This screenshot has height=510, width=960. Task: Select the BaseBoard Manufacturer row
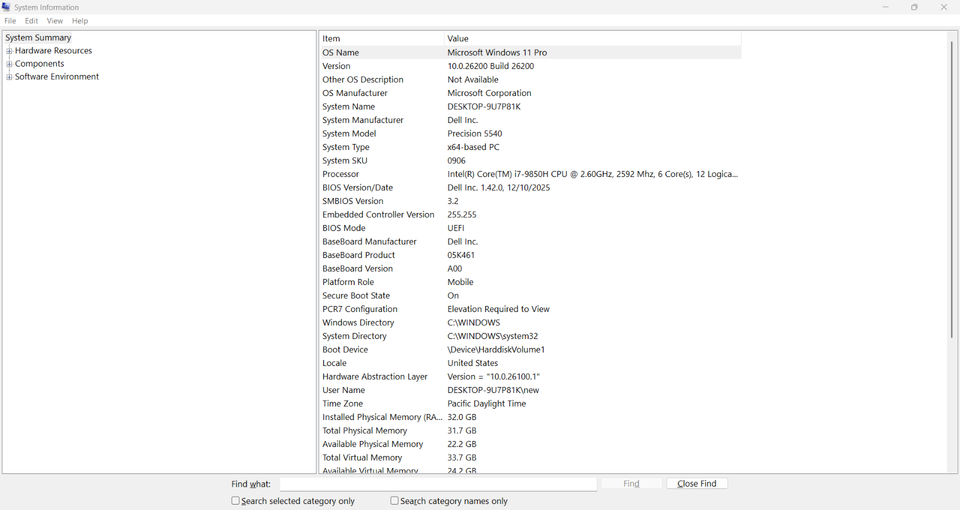click(530, 241)
